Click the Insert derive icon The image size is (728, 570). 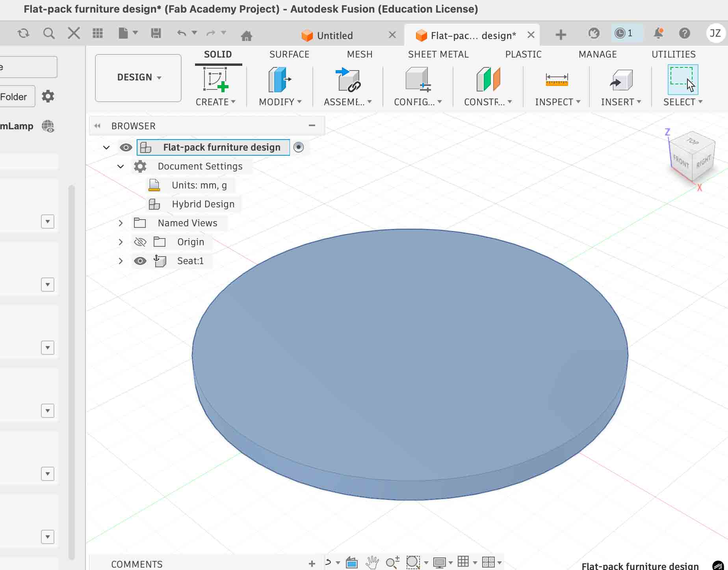point(621,79)
